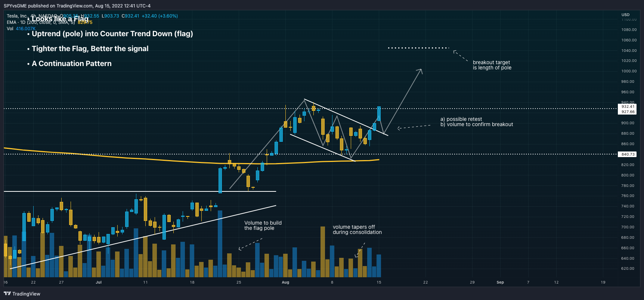Click the 720.00 price axis label
The height and width of the screenshot is (300, 644).
point(628,216)
